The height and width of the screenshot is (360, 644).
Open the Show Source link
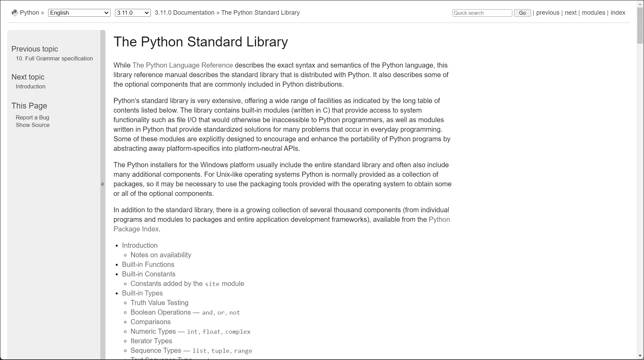[x=32, y=125]
